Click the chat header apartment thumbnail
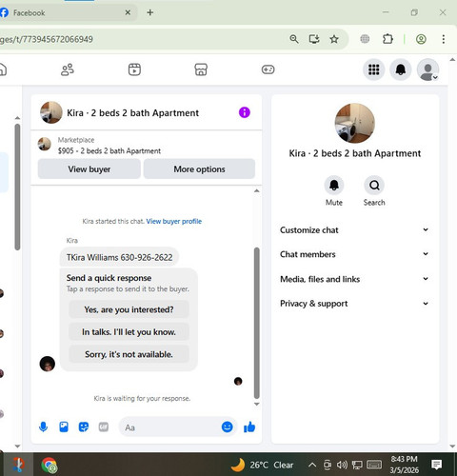457x476 pixels. tap(51, 112)
